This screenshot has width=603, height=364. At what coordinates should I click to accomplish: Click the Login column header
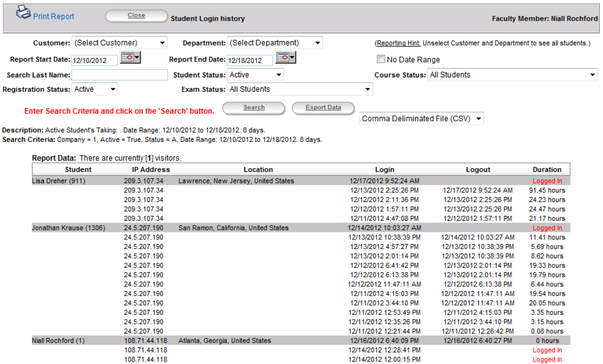(384, 170)
